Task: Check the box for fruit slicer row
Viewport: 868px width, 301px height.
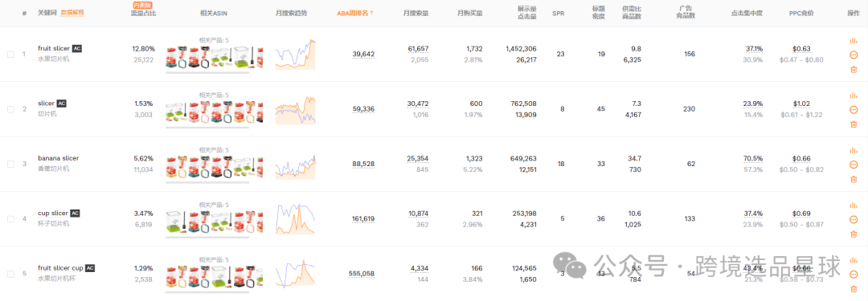Action: pyautogui.click(x=10, y=55)
